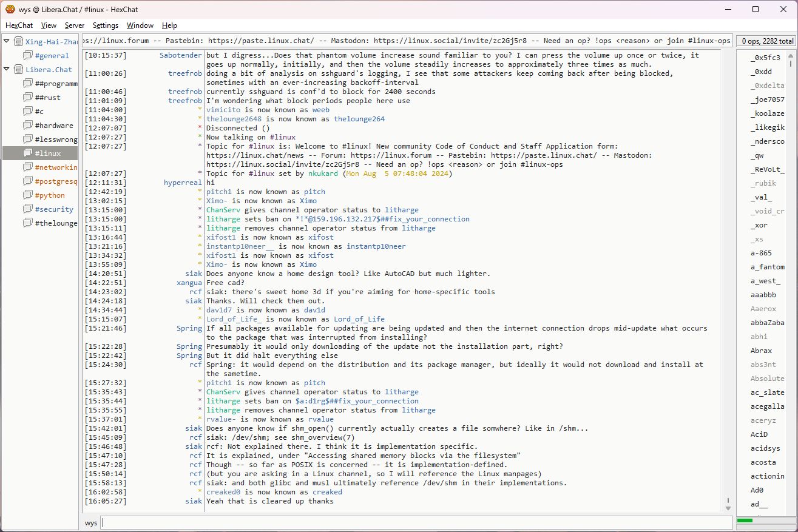Image resolution: width=798 pixels, height=532 pixels.
Task: Select user Abrax in user list
Action: [x=761, y=351]
